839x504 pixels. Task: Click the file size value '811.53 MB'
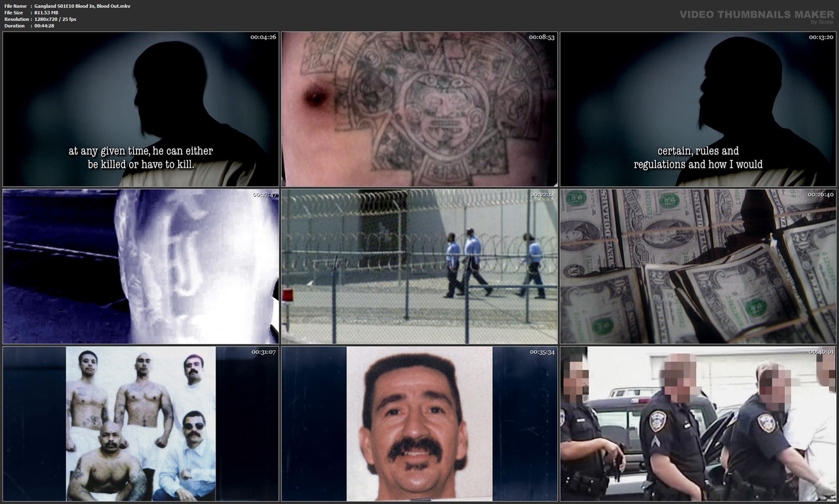[x=47, y=12]
